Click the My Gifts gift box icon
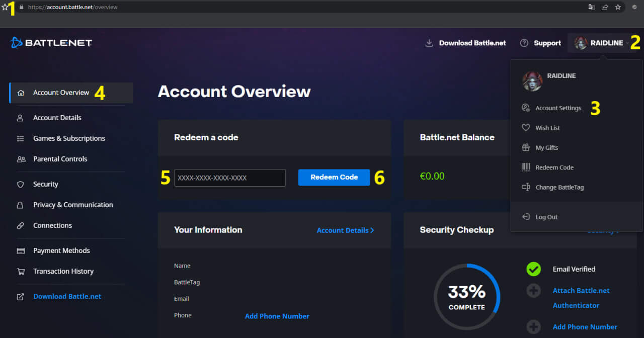Image resolution: width=644 pixels, height=338 pixels. click(x=526, y=148)
